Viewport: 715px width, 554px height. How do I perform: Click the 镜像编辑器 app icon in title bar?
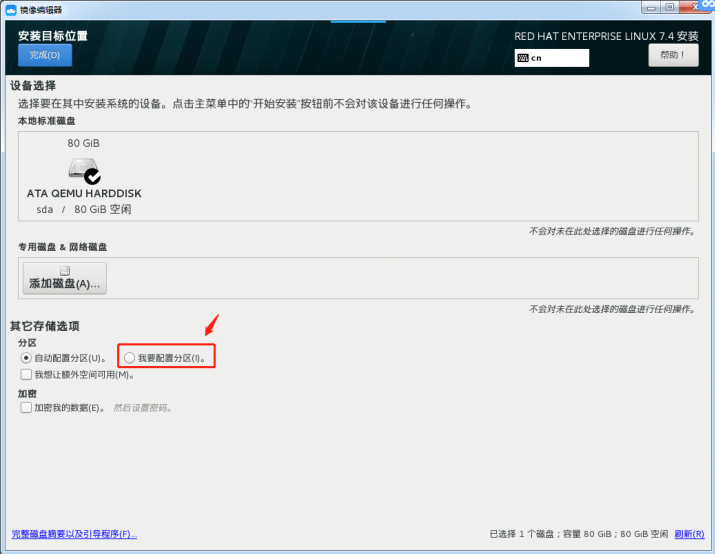point(10,9)
